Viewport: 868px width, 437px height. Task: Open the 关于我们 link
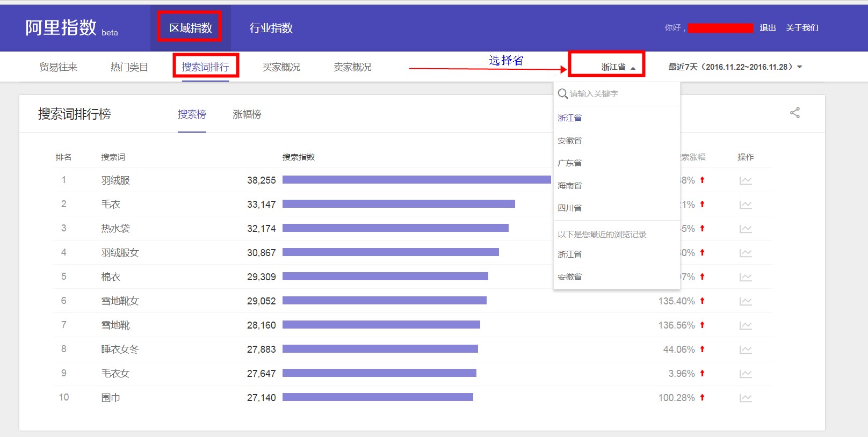(802, 28)
